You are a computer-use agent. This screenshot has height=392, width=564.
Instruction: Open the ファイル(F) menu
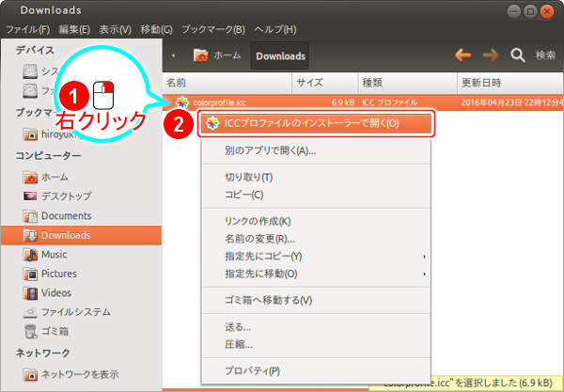coord(27,29)
